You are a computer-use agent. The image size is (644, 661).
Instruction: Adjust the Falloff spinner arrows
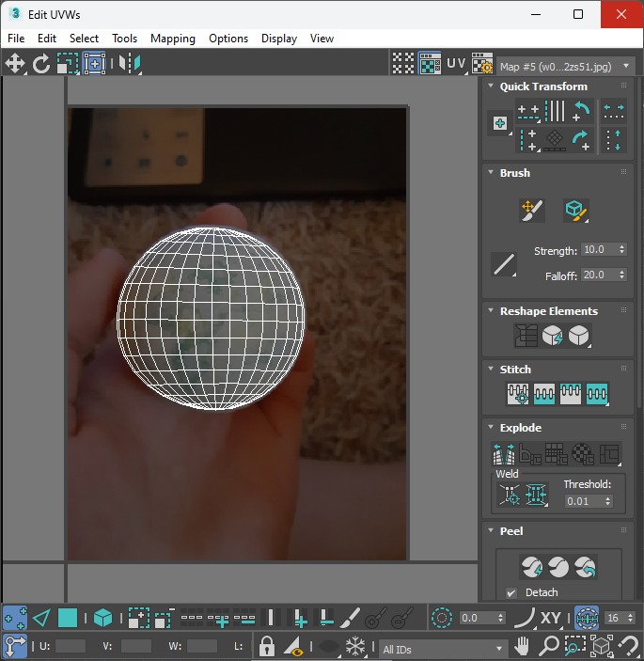coord(622,275)
